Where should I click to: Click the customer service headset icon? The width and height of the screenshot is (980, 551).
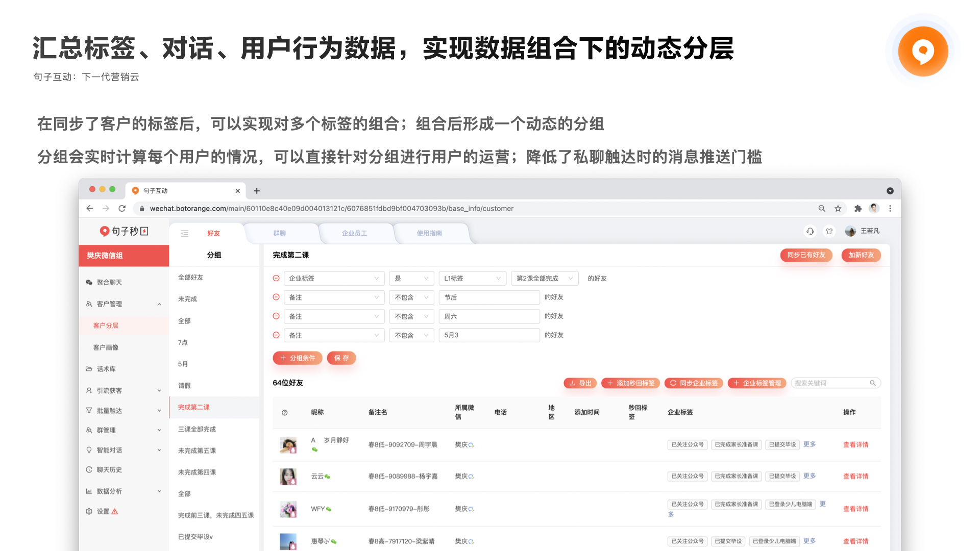810,231
